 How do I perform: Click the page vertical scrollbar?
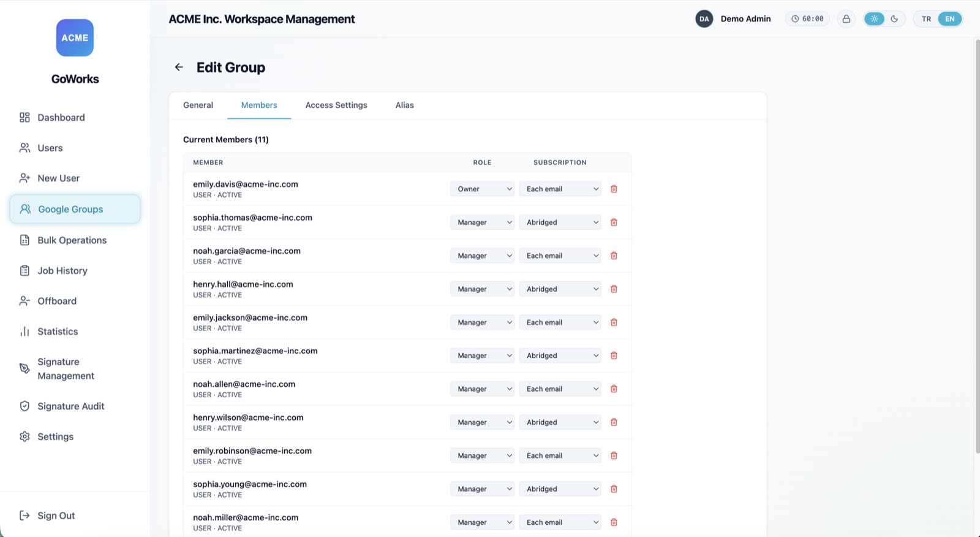coord(977,245)
